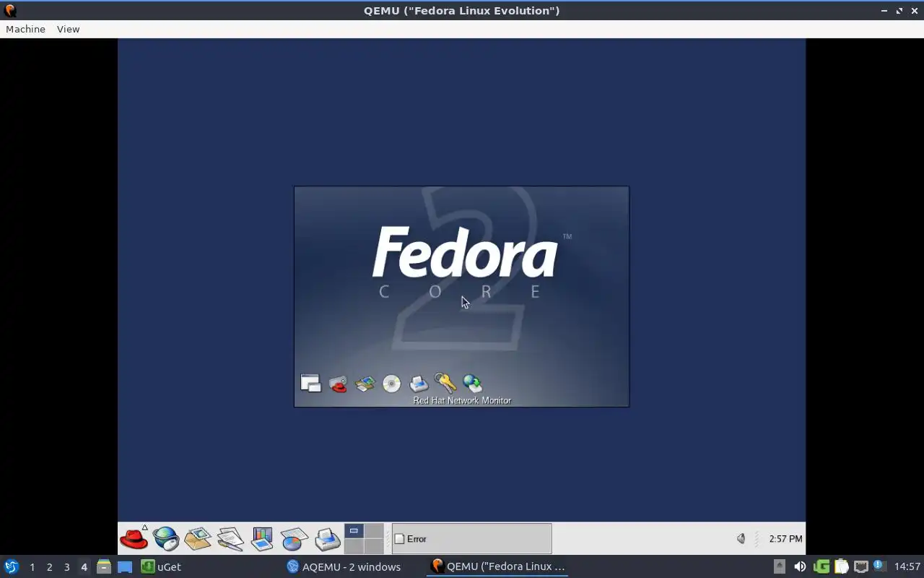
Task: Maximize the QEMU window
Action: pyautogui.click(x=899, y=11)
